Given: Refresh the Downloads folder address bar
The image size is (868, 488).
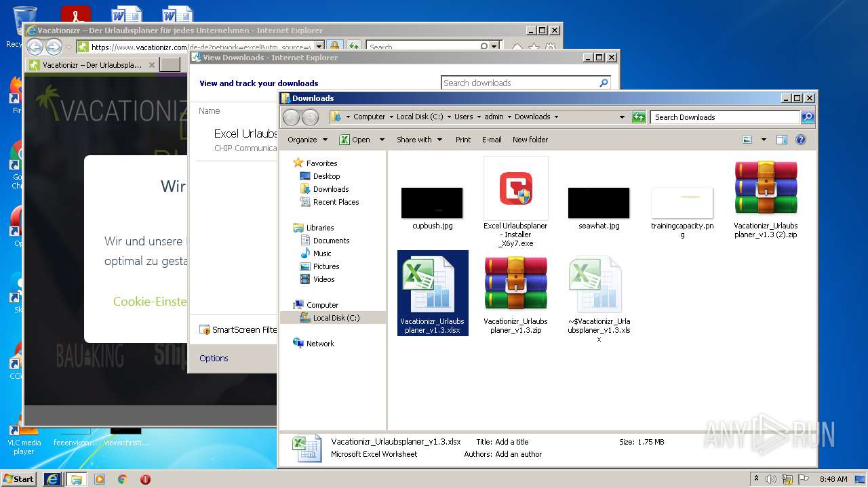Looking at the screenshot, I should pos(639,117).
